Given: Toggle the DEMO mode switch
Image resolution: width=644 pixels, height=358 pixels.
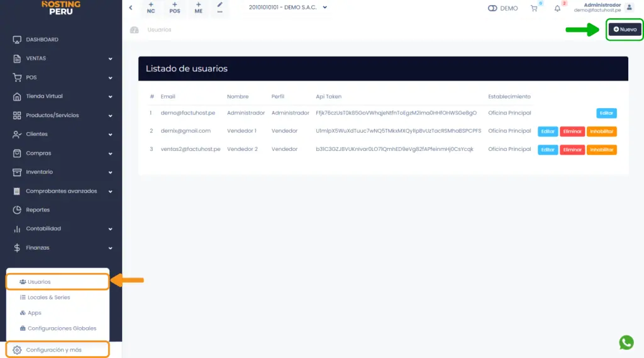Looking at the screenshot, I should (x=492, y=8).
